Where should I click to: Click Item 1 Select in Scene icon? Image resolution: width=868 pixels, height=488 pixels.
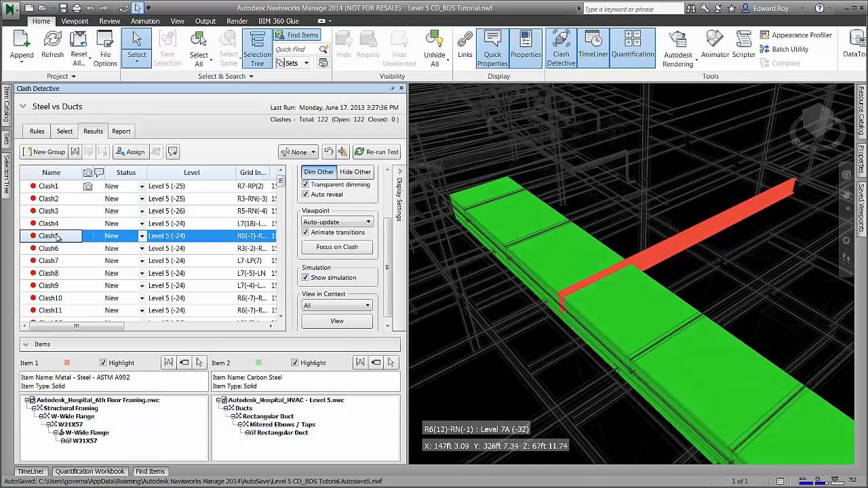199,363
